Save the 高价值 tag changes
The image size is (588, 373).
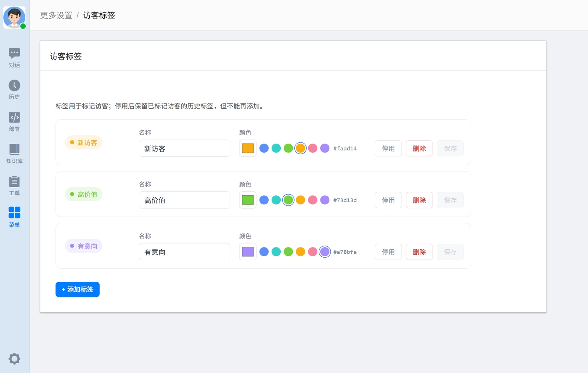click(450, 200)
